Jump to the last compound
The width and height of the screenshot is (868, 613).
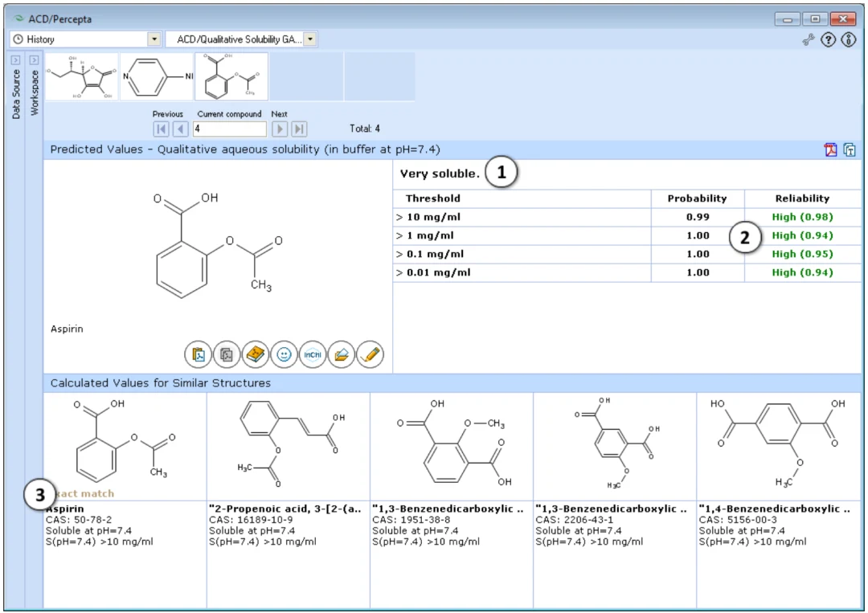[x=299, y=129]
